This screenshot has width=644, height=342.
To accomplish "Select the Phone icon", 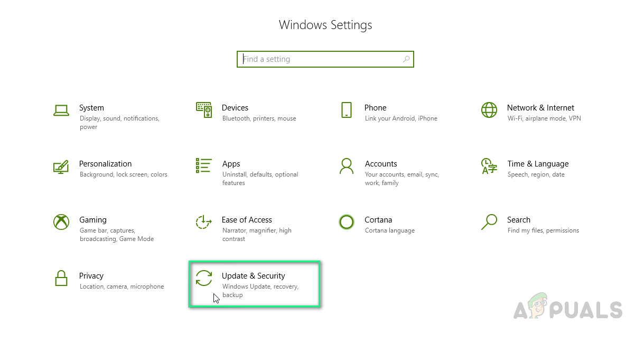I will (347, 110).
